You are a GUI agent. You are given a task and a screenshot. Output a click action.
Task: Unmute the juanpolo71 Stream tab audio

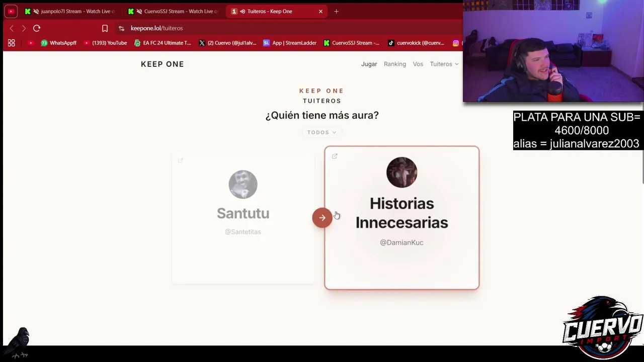(36, 11)
